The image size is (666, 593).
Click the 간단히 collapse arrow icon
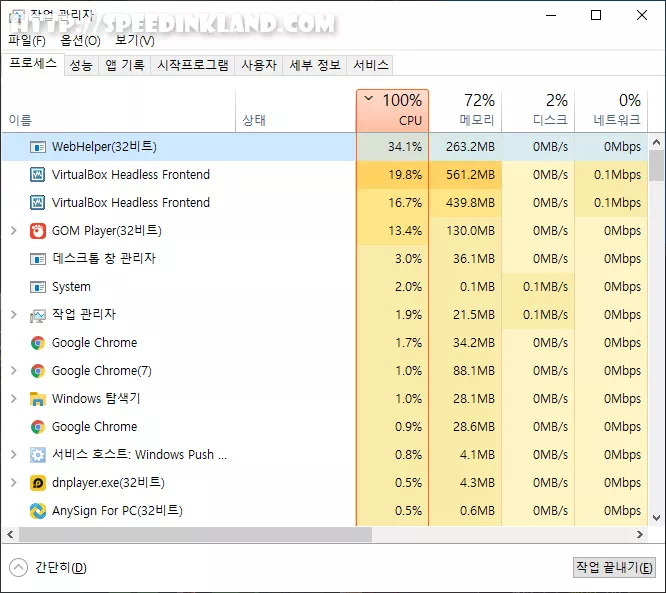(18, 568)
